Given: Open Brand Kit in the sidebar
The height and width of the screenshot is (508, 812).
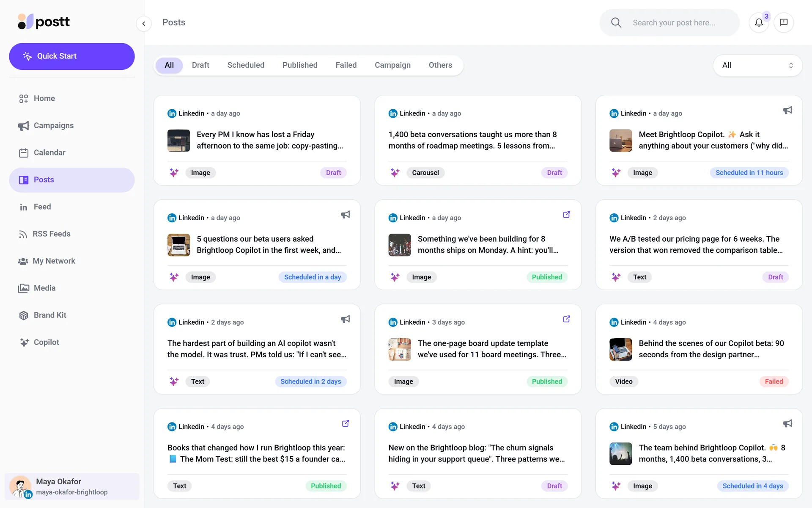Looking at the screenshot, I should (x=71, y=315).
